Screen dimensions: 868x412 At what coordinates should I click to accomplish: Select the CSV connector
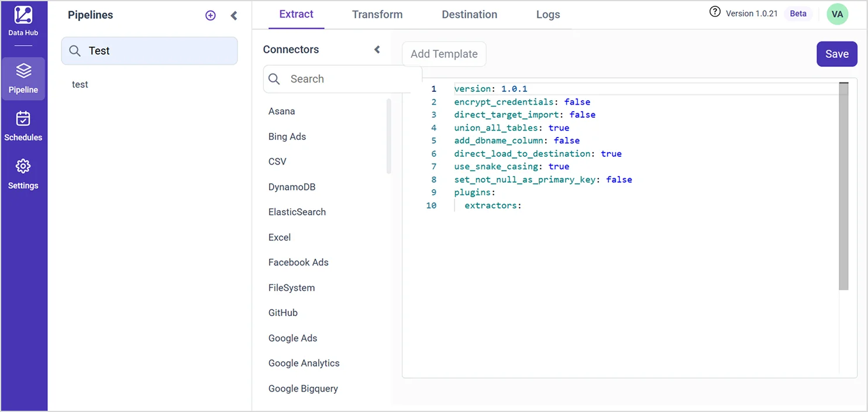point(277,162)
